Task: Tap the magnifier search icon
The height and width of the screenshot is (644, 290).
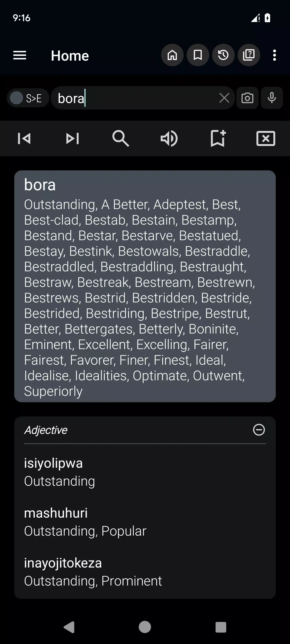Action: pos(121,138)
